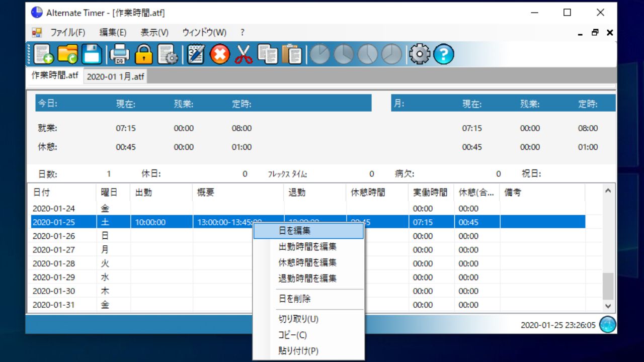The width and height of the screenshot is (644, 362).
Task: Choose 休憩時間を編集 in context menu
Action: (308, 262)
